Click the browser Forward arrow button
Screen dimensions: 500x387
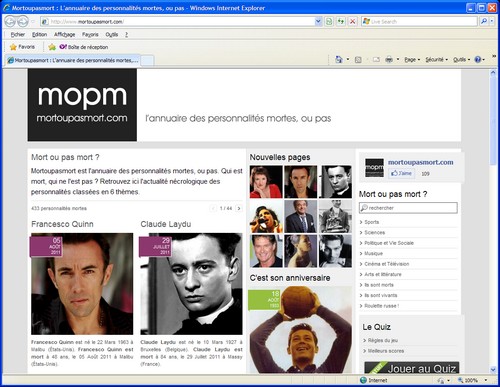(x=23, y=22)
